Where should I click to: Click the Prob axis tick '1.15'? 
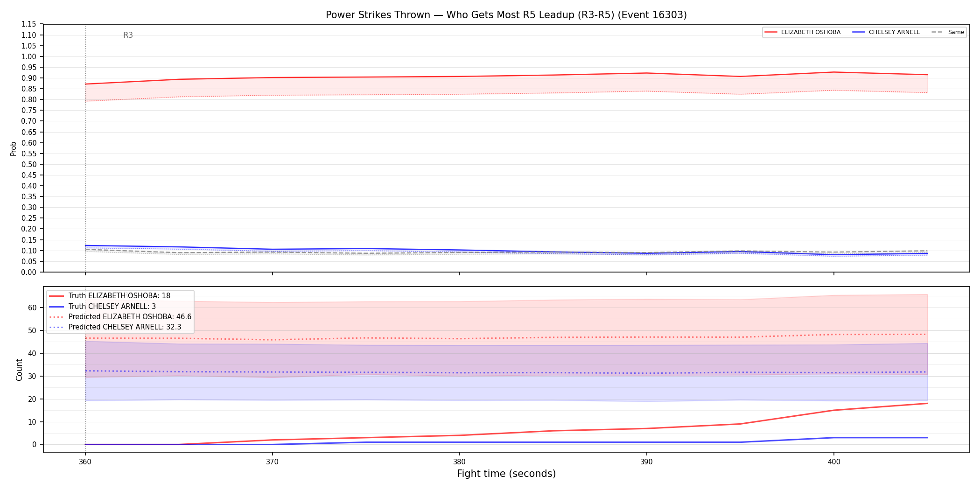(x=29, y=24)
